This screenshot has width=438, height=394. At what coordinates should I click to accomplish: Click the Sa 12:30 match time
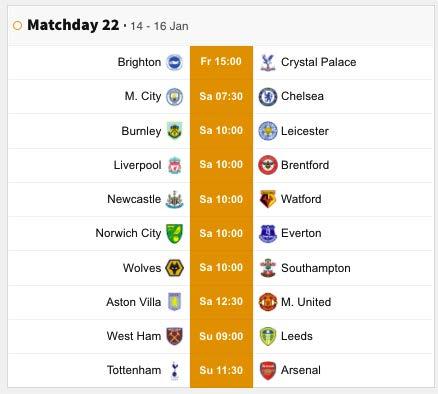(221, 302)
